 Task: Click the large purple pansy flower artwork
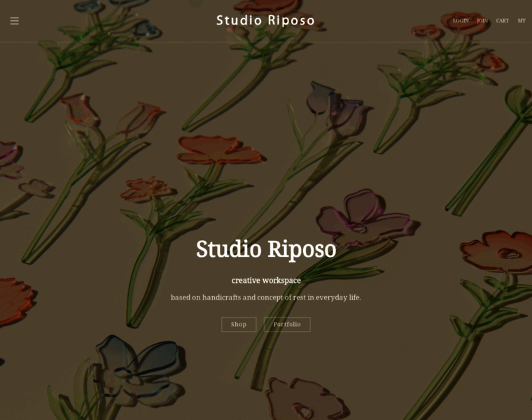click(365, 217)
